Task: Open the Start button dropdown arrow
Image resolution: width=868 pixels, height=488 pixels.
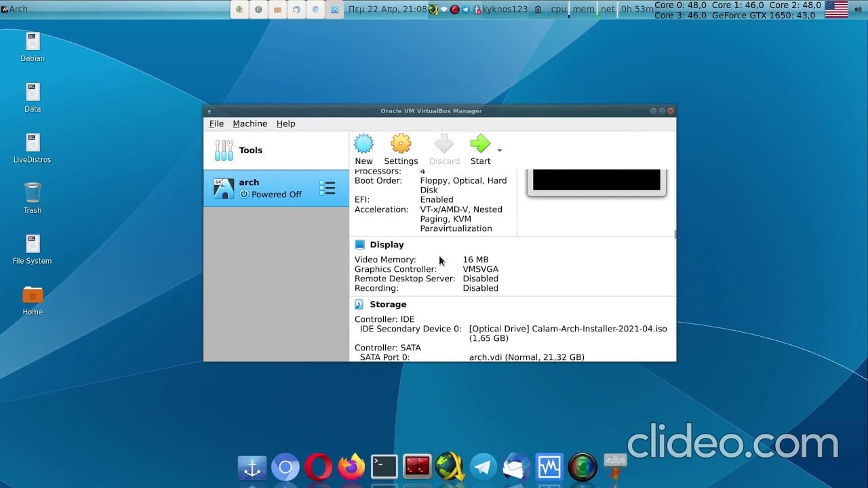Action: pyautogui.click(x=500, y=150)
